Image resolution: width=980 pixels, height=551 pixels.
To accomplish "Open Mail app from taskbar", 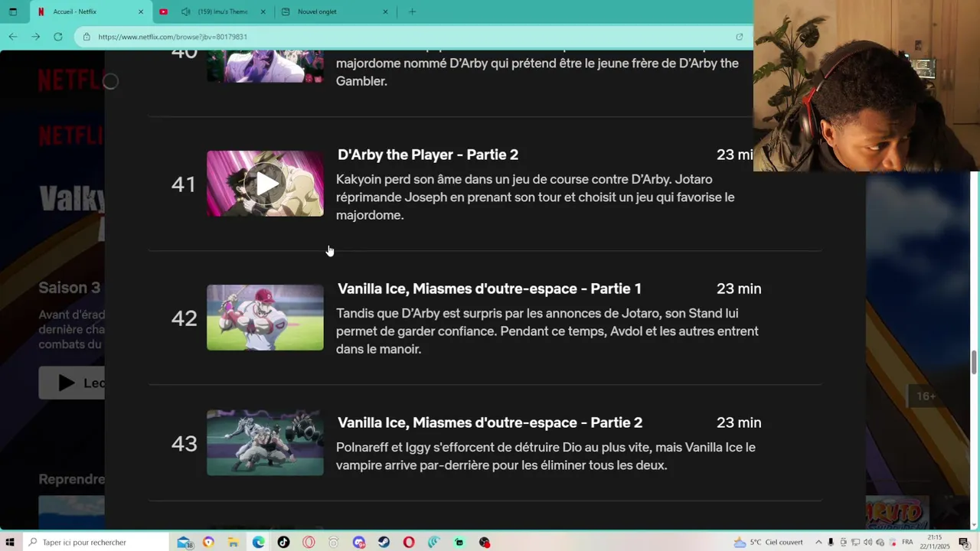I will (x=185, y=542).
